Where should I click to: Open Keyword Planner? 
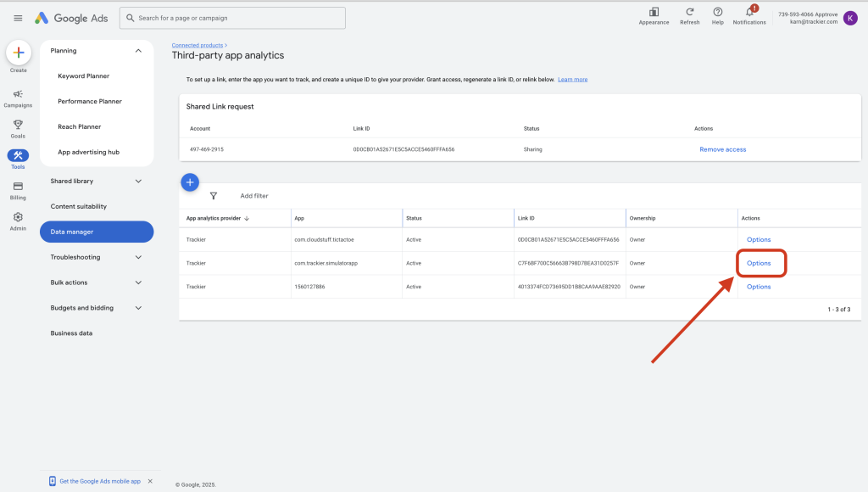pos(84,75)
